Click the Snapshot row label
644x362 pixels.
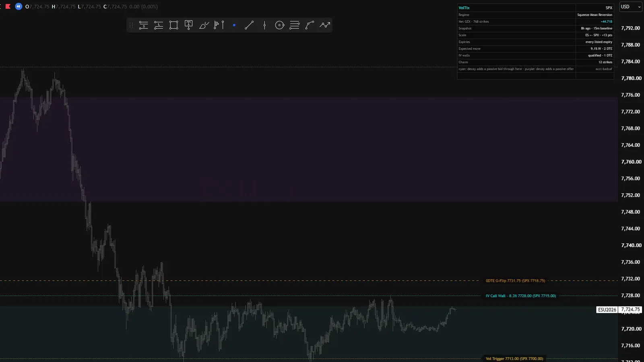coord(465,29)
